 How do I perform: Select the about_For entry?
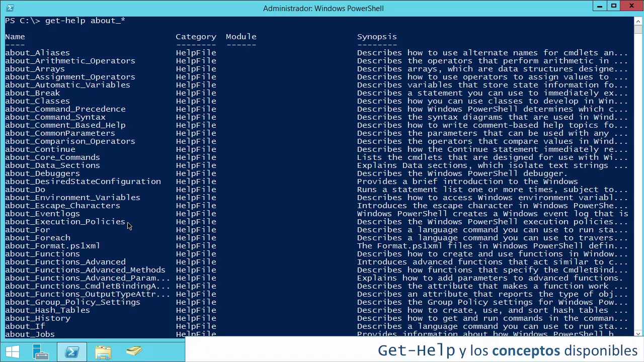[x=27, y=230]
